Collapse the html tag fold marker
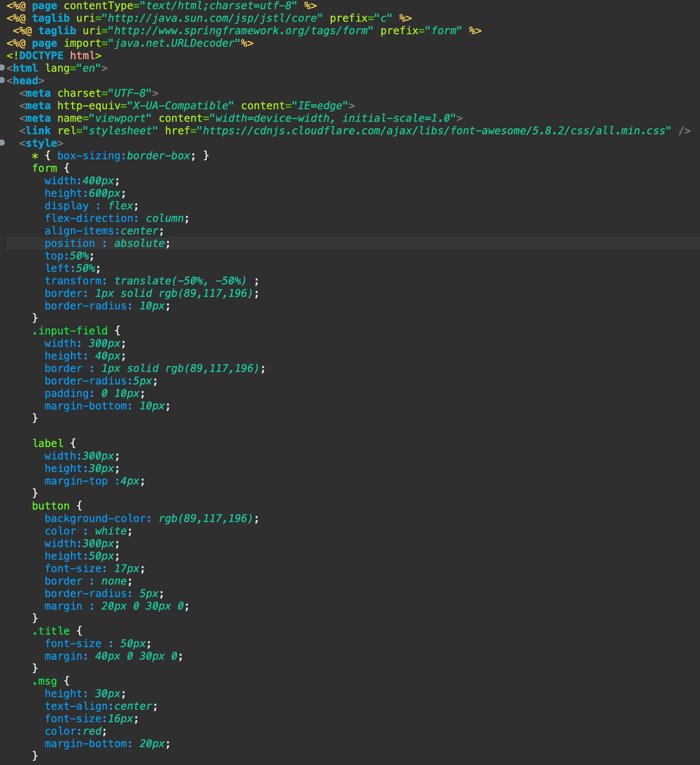This screenshot has width=700, height=765. click(x=2, y=68)
